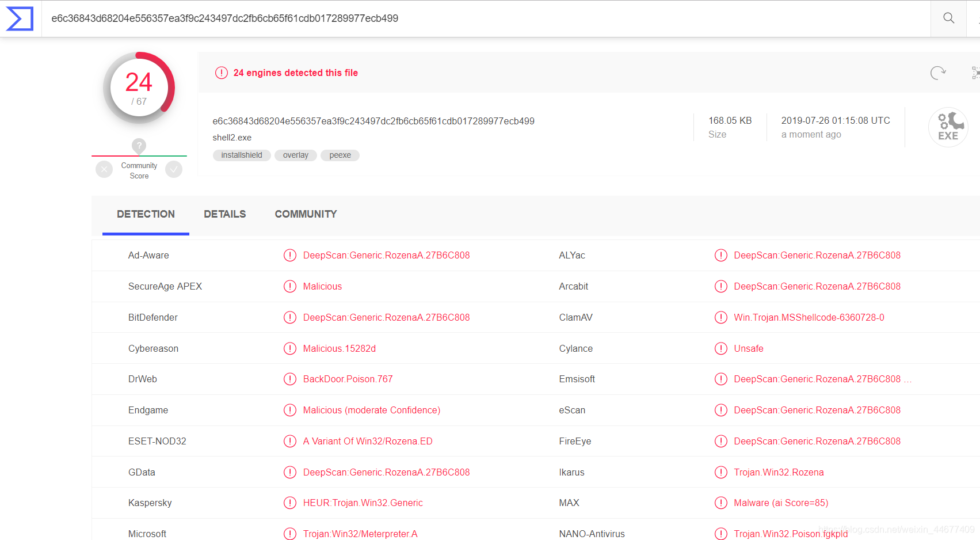The height and width of the screenshot is (540, 980).
Task: Click the BitDefender detection warning icon
Action: click(290, 317)
